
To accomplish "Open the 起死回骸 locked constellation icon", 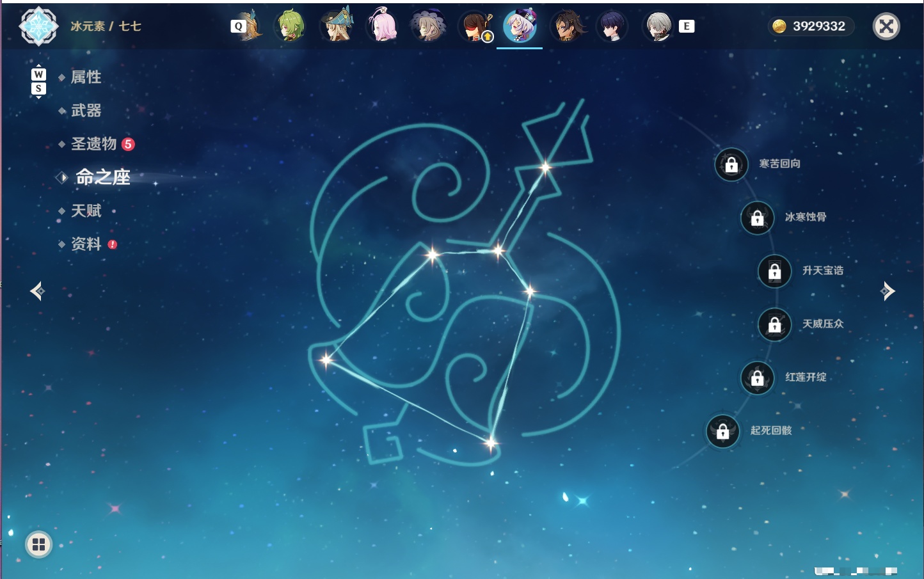I will [x=723, y=431].
